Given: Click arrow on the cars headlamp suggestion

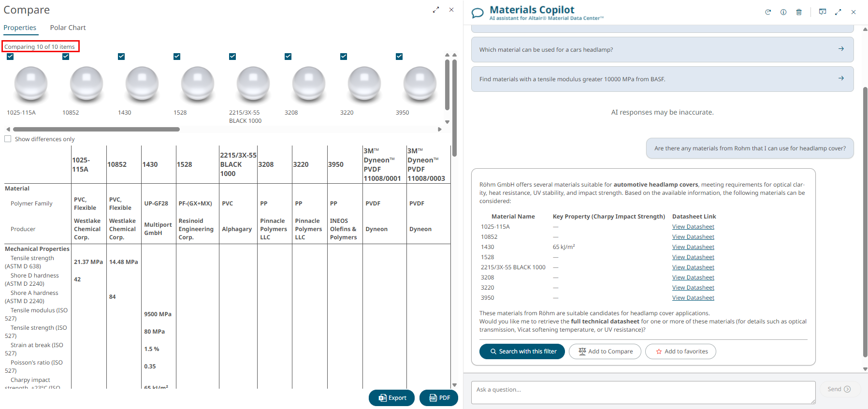Looking at the screenshot, I should [841, 49].
